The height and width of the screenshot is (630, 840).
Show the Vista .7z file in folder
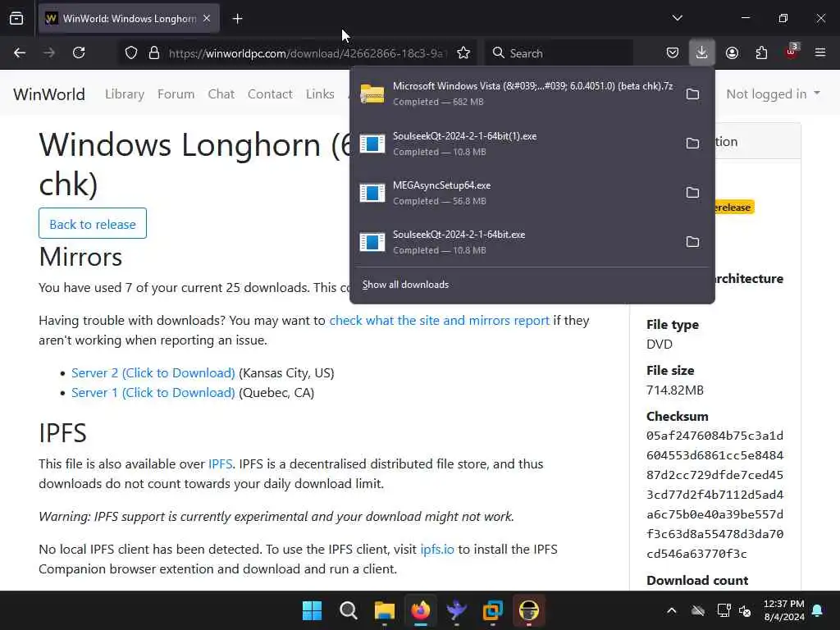click(692, 94)
